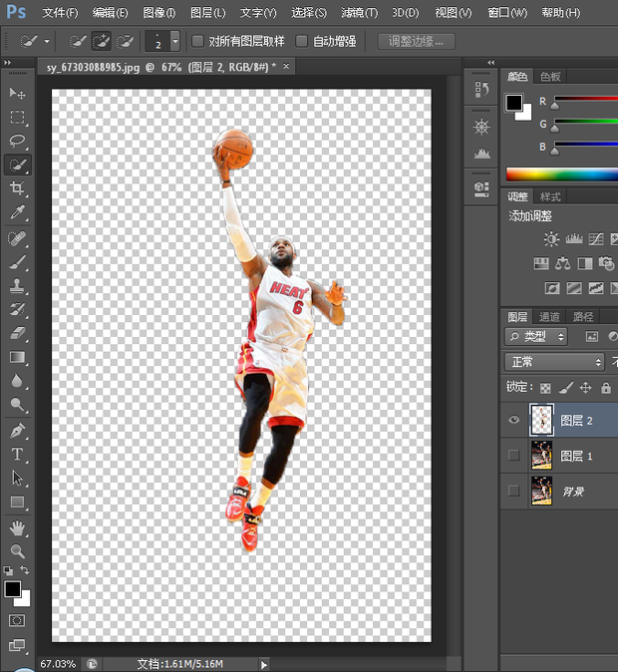Screen dimensions: 618x672
Task: Swap foreground and background colors
Action: 25,570
